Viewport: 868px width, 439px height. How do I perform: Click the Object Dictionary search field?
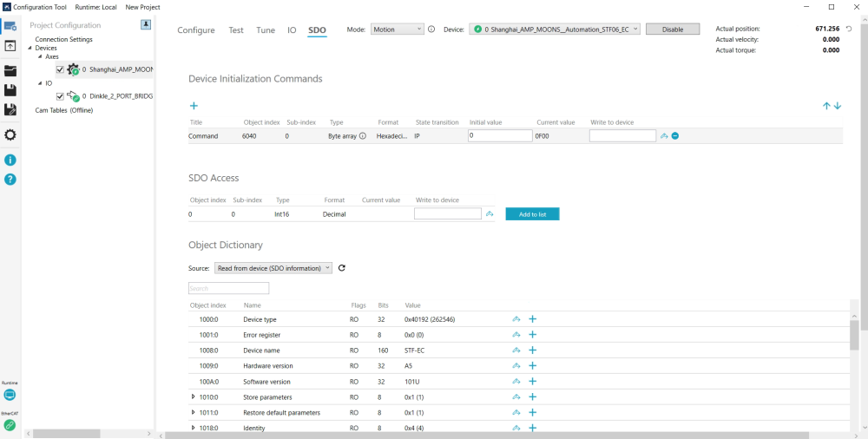(x=228, y=288)
